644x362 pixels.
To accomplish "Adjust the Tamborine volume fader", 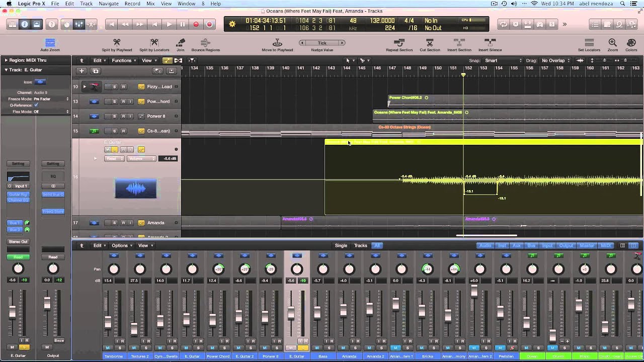I will [x=108, y=321].
